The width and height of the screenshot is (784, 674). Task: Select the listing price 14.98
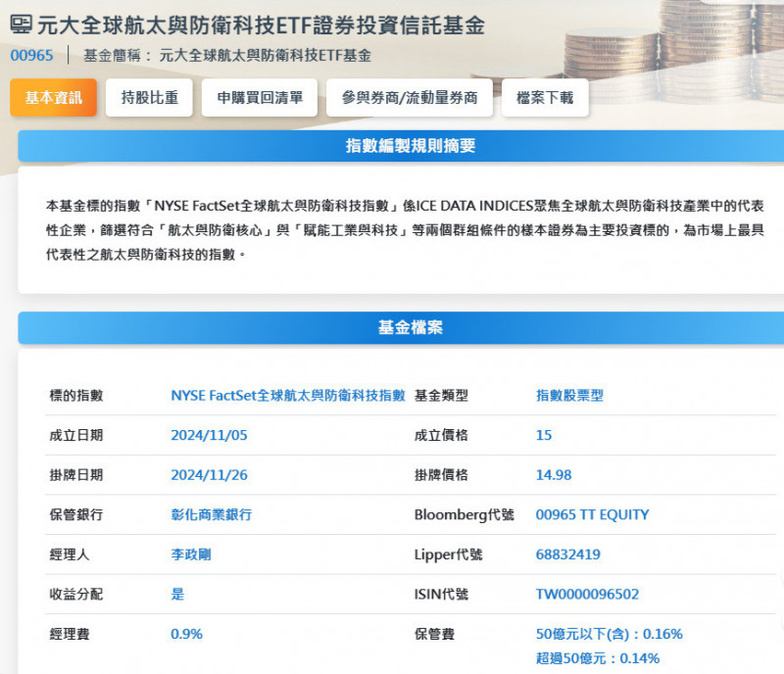tap(554, 475)
